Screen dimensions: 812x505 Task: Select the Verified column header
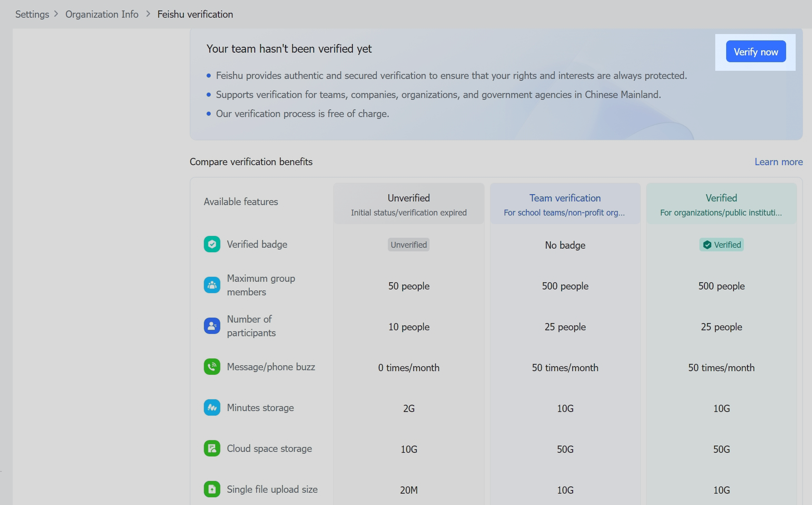point(721,198)
